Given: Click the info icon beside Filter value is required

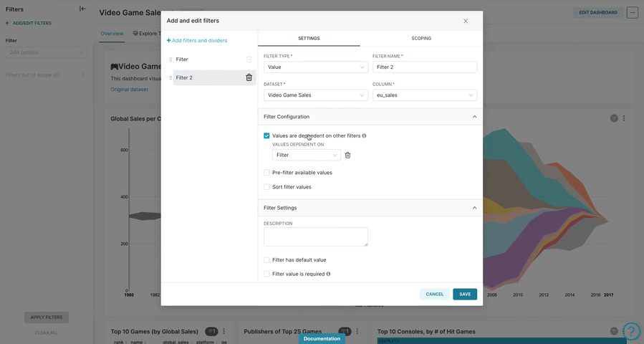Looking at the screenshot, I should coord(328,274).
